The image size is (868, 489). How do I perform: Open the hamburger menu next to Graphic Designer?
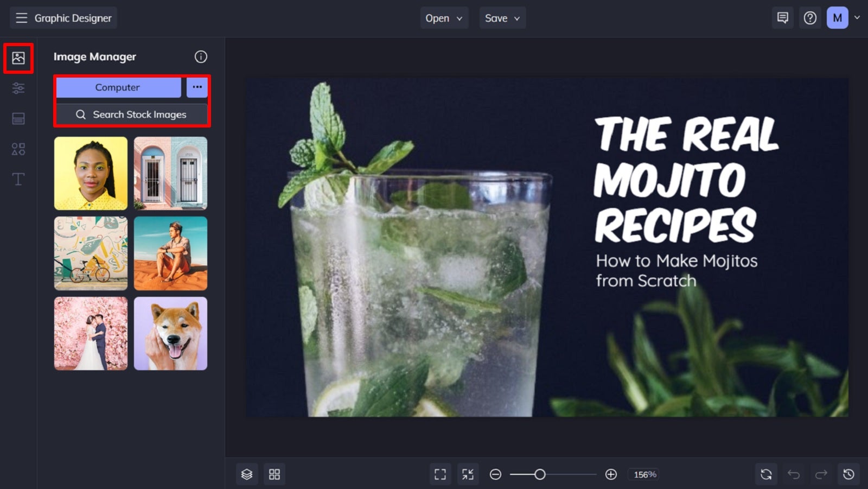coord(21,17)
